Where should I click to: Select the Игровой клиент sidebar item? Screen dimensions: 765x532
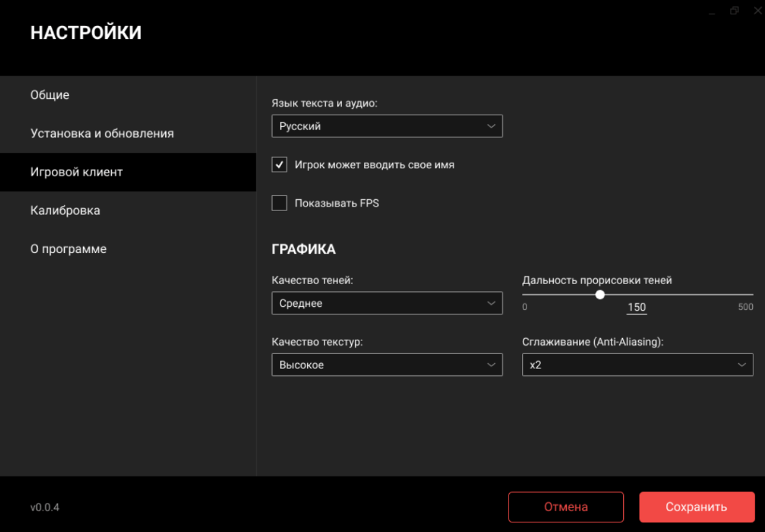pyautogui.click(x=76, y=172)
